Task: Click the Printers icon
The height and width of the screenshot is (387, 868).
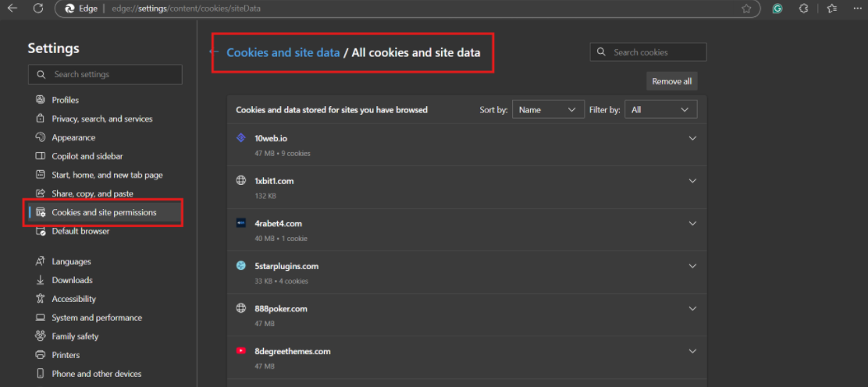Action: point(40,355)
